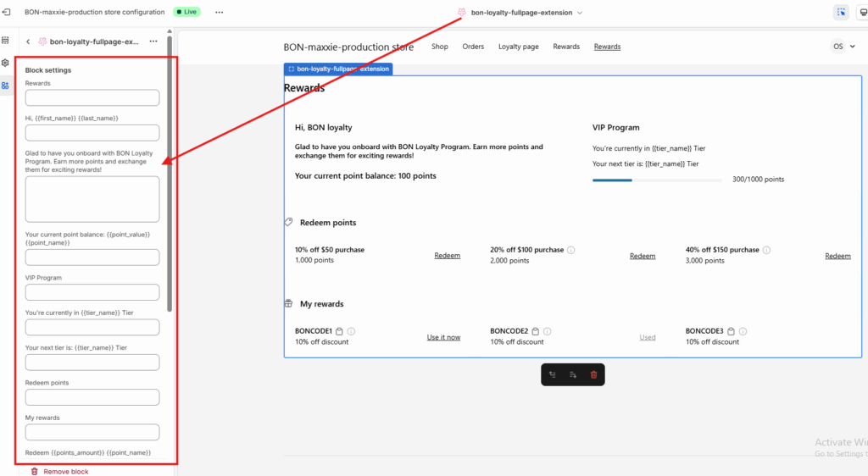Open the App embeds sidebar icon
This screenshot has width=868, height=476.
(6, 86)
